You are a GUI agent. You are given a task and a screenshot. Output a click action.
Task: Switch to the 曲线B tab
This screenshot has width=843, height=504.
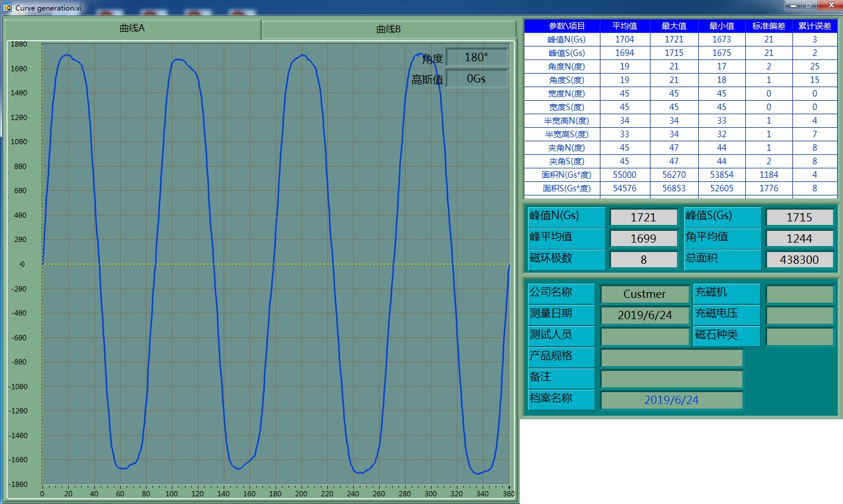(x=389, y=29)
